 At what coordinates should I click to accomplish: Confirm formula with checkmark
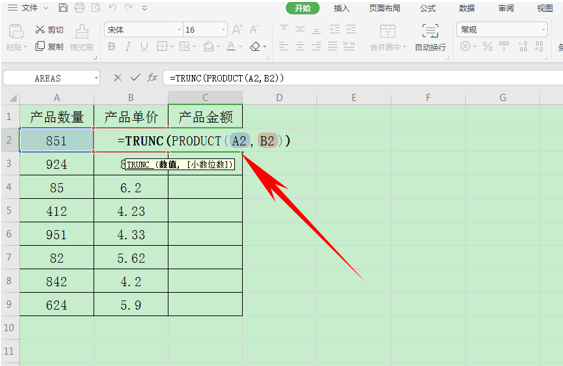135,78
